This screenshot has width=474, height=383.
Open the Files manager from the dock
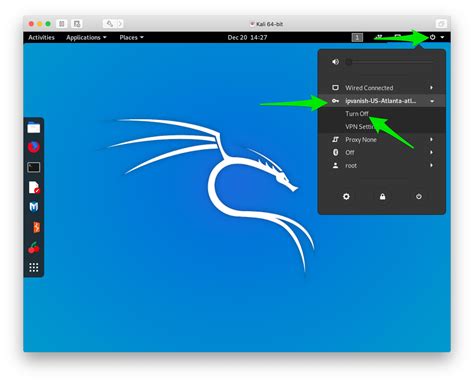click(34, 128)
